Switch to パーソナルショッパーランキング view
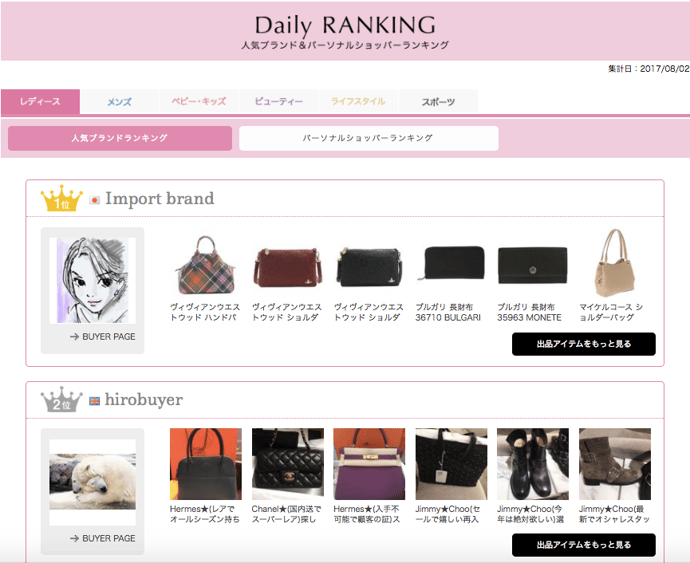Image resolution: width=690 pixels, height=563 pixels. pos(368,138)
